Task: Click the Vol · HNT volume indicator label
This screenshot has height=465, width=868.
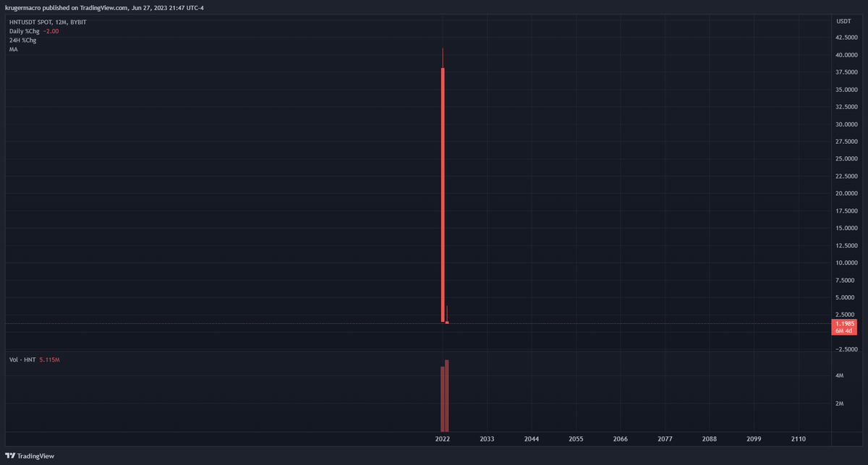Action: 22,359
